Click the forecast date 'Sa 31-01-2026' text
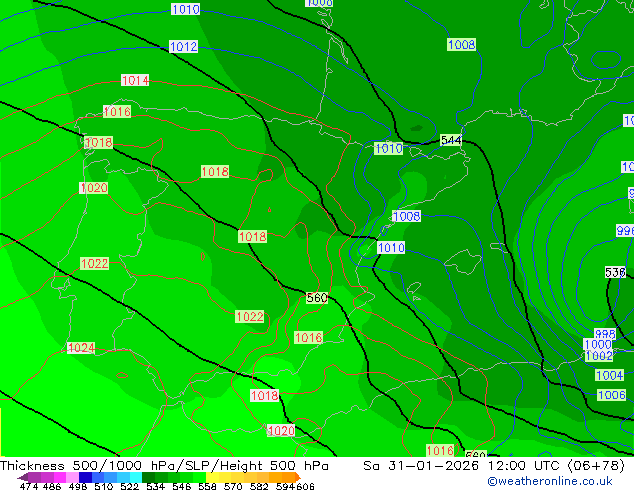 pos(421,466)
